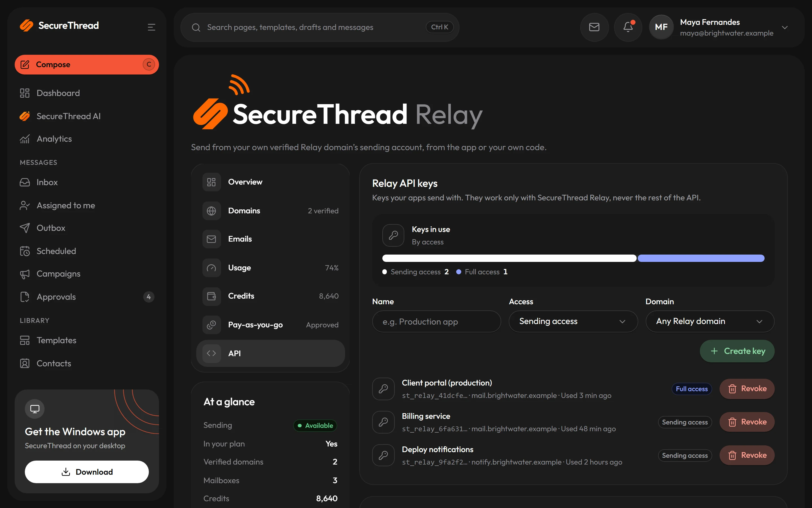Click the green Available status badge

tap(315, 425)
